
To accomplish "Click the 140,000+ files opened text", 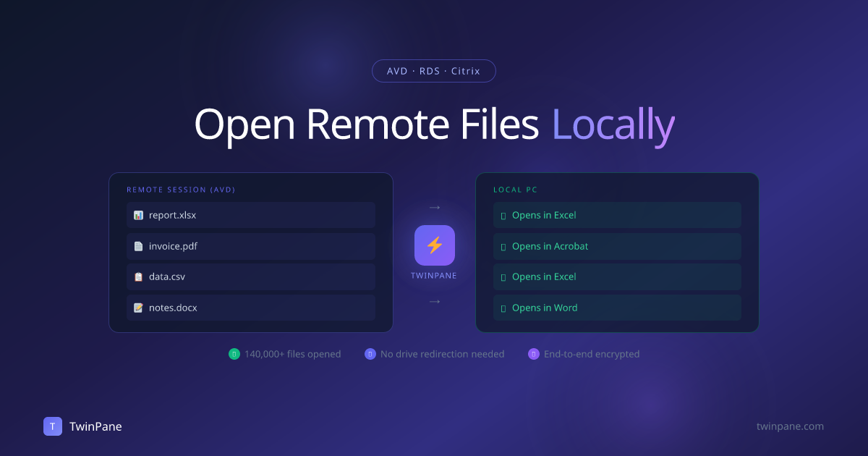I will pyautogui.click(x=293, y=354).
